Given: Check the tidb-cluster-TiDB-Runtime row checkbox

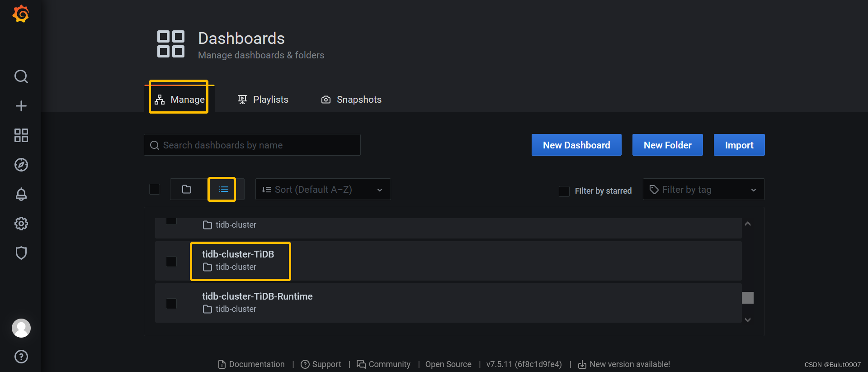Looking at the screenshot, I should coord(171,304).
